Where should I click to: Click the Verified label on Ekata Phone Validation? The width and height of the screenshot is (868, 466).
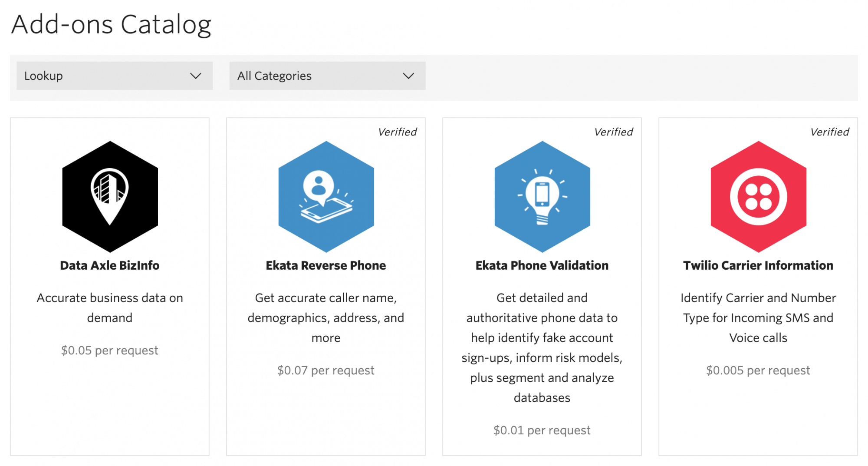pos(613,132)
